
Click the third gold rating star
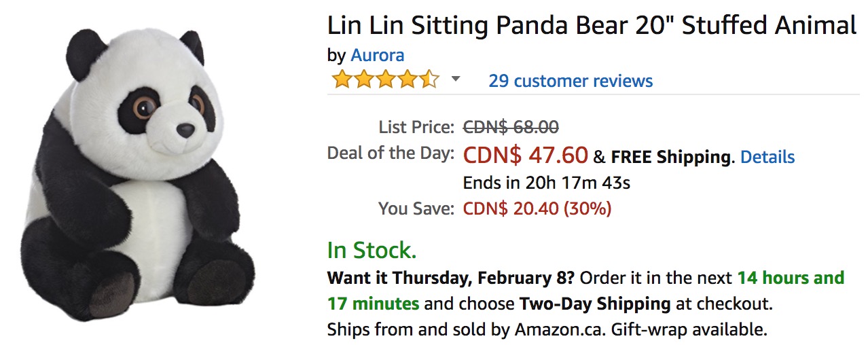[x=384, y=80]
